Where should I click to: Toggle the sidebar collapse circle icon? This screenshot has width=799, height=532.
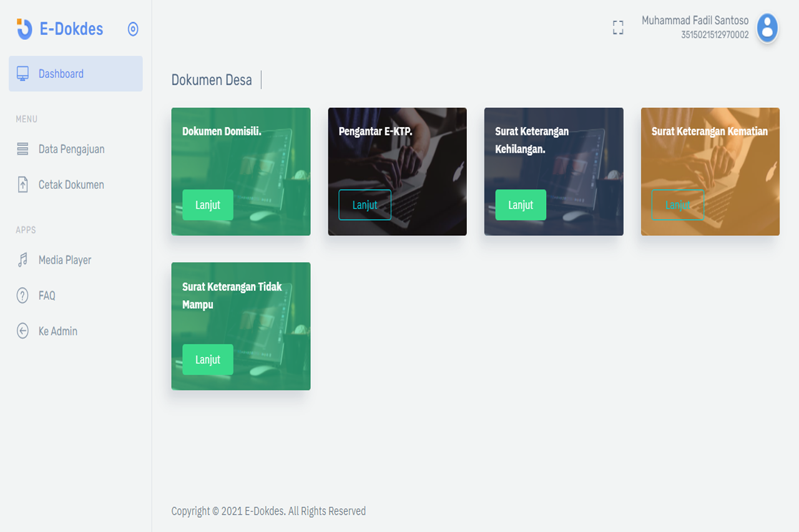133,29
